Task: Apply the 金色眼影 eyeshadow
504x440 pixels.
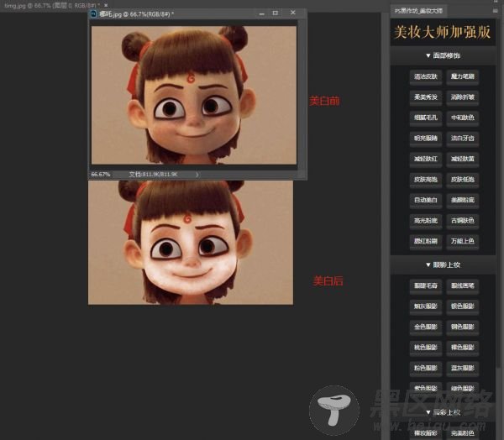Action: pyautogui.click(x=426, y=327)
